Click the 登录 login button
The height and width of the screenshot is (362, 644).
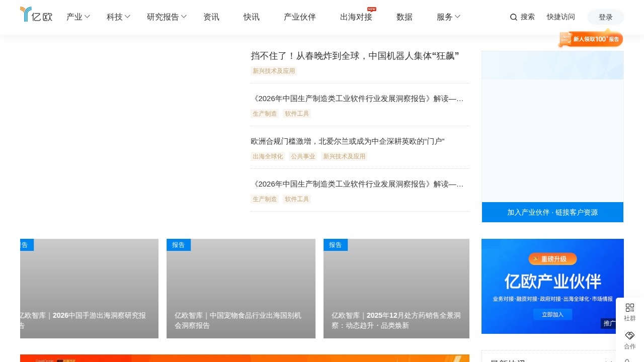[x=605, y=17]
